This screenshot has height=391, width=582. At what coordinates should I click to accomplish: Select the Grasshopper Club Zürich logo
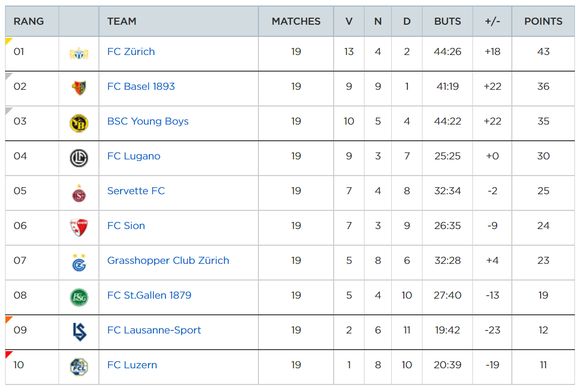[x=79, y=263]
